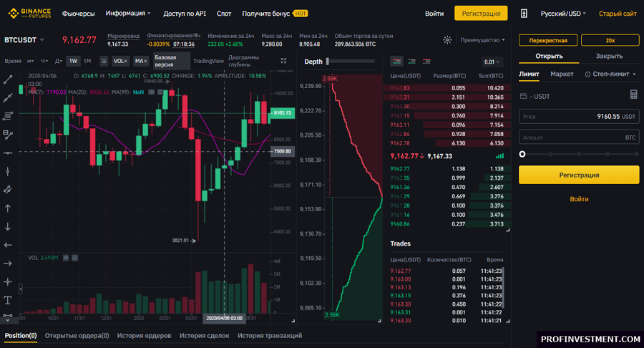
Task: Open volume indicator settings icon
Action: (74, 258)
